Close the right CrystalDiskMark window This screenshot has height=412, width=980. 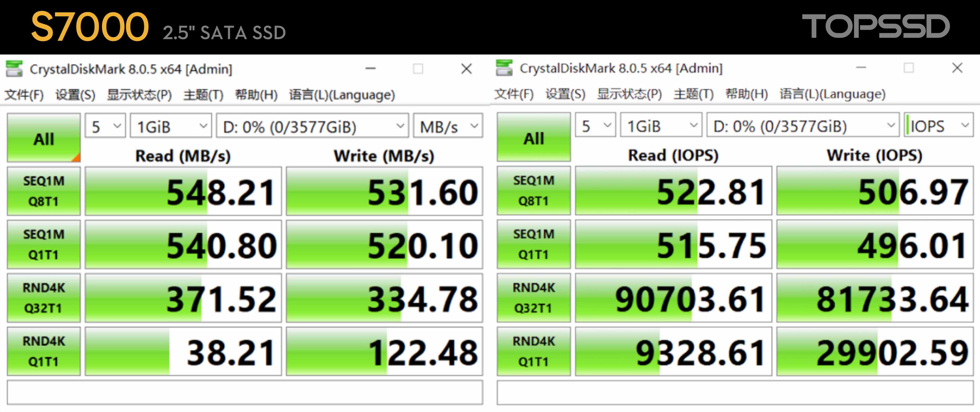pos(957,68)
